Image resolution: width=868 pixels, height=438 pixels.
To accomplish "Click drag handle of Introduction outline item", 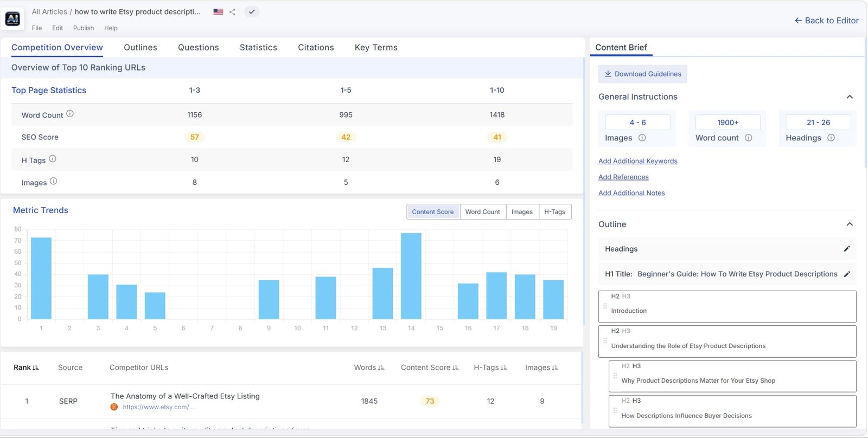I will pyautogui.click(x=605, y=306).
